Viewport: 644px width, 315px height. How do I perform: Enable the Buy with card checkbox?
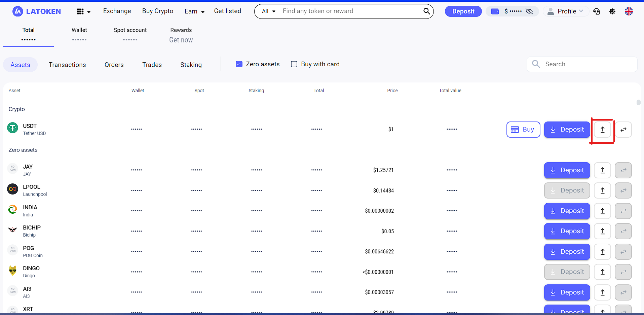[x=294, y=64]
